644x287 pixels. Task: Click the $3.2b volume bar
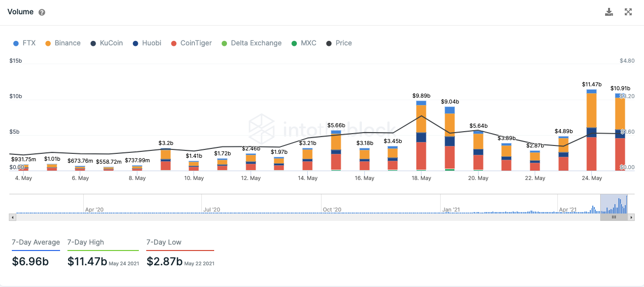165,159
